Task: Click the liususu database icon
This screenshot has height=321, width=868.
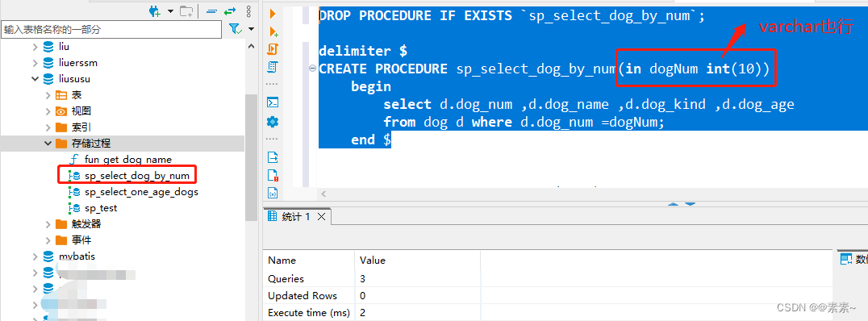Action: 48,79
